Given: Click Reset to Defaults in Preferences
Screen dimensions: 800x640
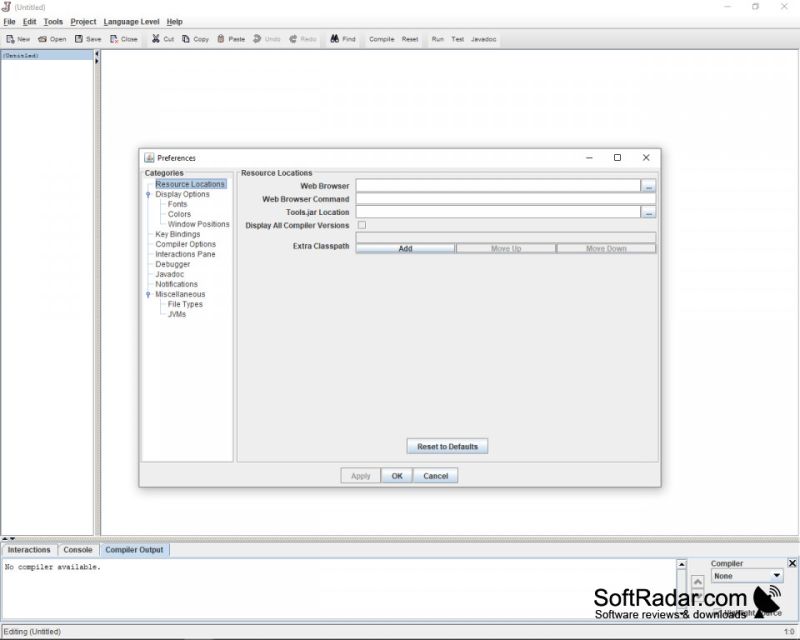Looking at the screenshot, I should (445, 445).
